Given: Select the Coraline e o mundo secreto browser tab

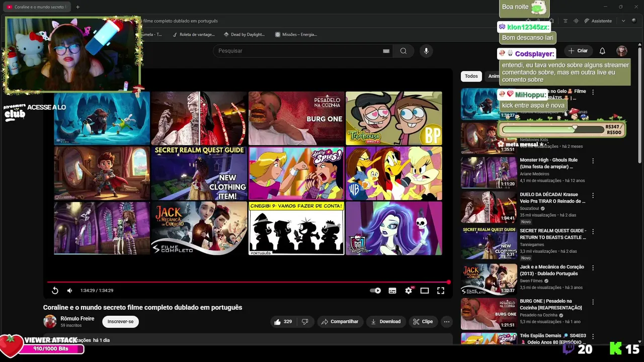Looking at the screenshot, I should point(37,7).
